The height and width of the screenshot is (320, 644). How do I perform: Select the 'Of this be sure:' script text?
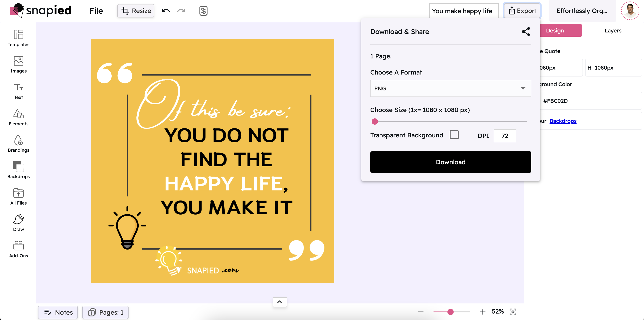click(x=214, y=105)
